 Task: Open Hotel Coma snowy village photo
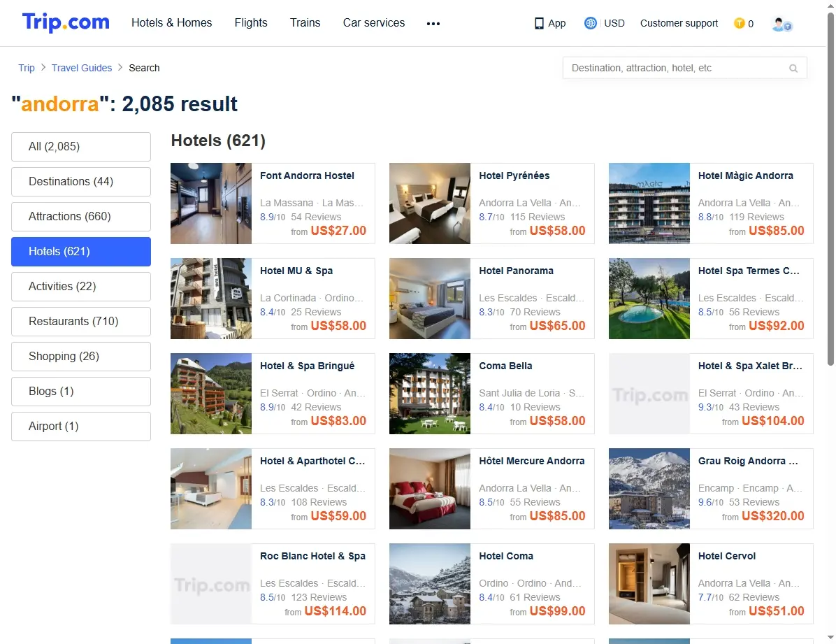tap(430, 584)
